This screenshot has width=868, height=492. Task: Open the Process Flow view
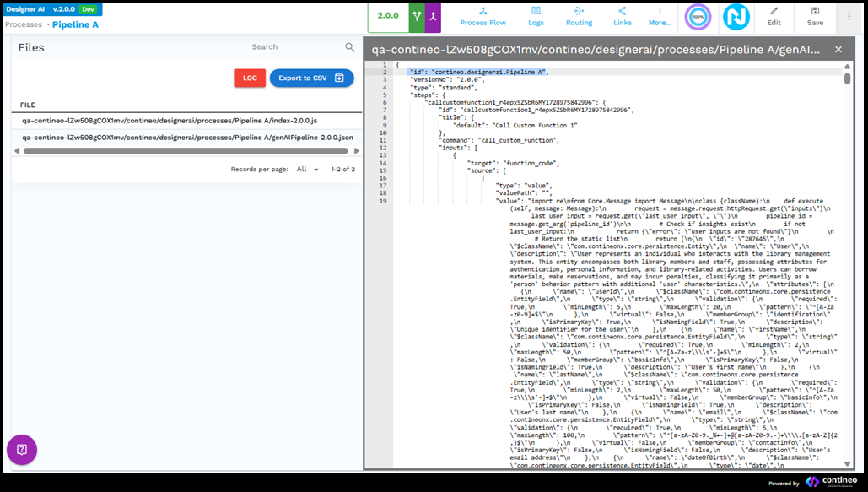tap(483, 16)
